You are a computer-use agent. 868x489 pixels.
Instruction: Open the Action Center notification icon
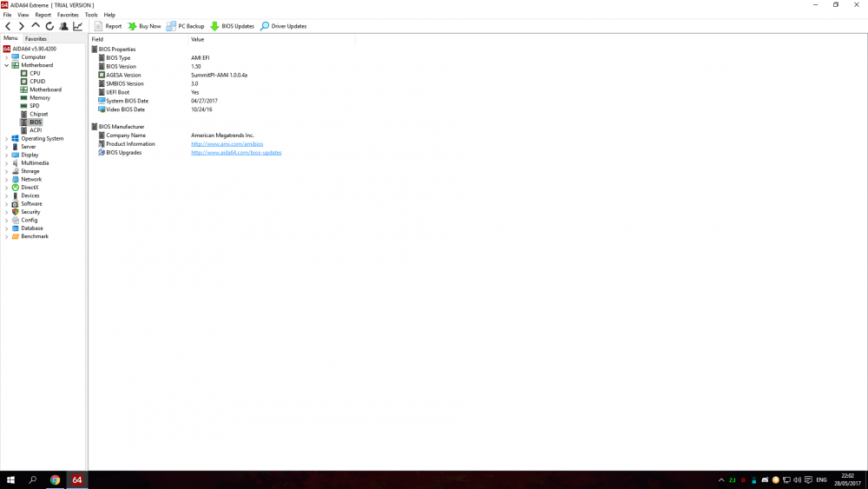(808, 480)
